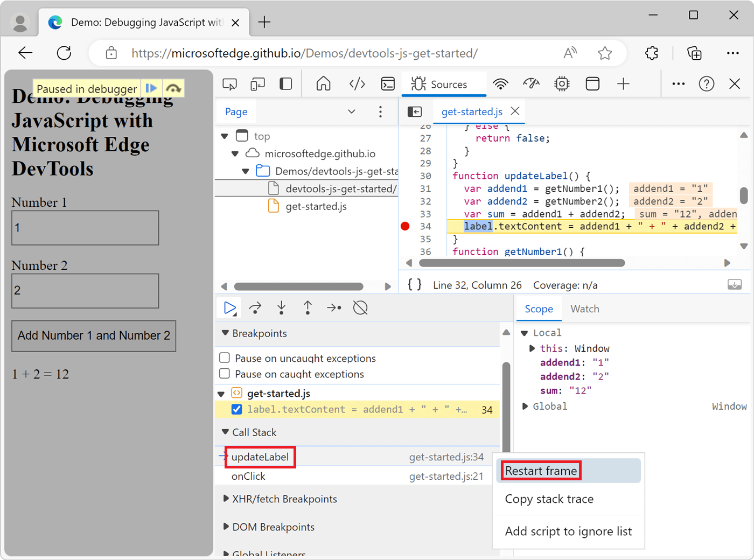Collapse the Call Stack section
The width and height of the screenshot is (754, 560).
[225, 432]
